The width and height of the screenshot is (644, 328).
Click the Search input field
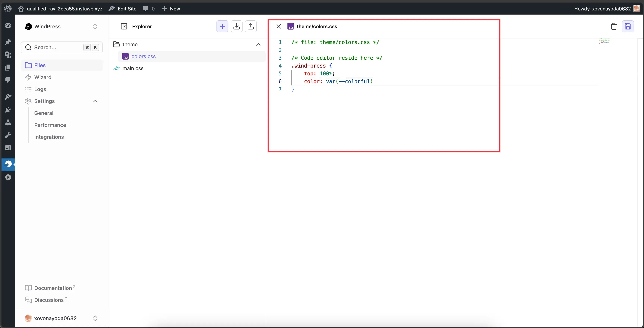point(57,48)
